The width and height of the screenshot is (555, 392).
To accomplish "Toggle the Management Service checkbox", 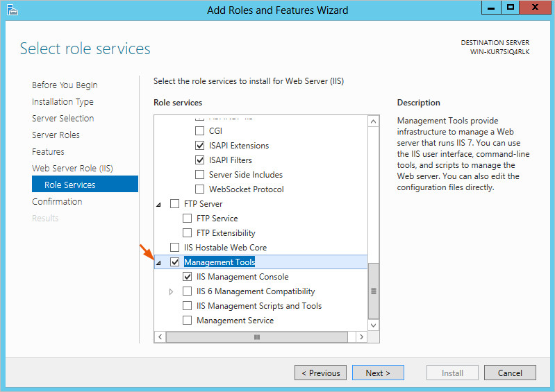I will (x=188, y=321).
